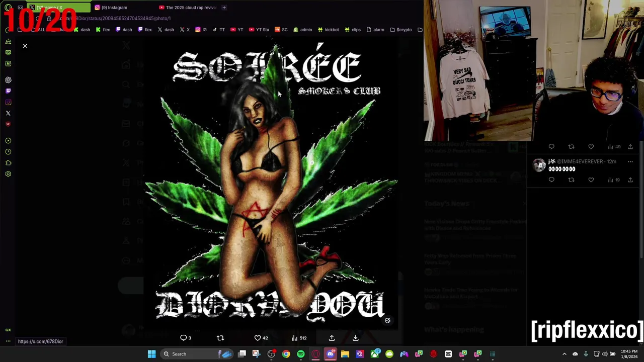This screenshot has height=362, width=644.
Task: Close the photo viewer with the X
Action: 25,46
